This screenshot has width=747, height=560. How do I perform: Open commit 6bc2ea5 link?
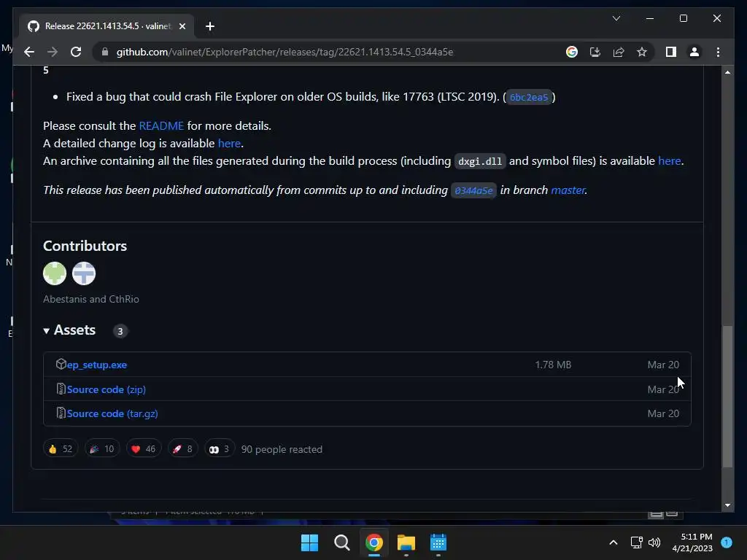[x=529, y=97]
